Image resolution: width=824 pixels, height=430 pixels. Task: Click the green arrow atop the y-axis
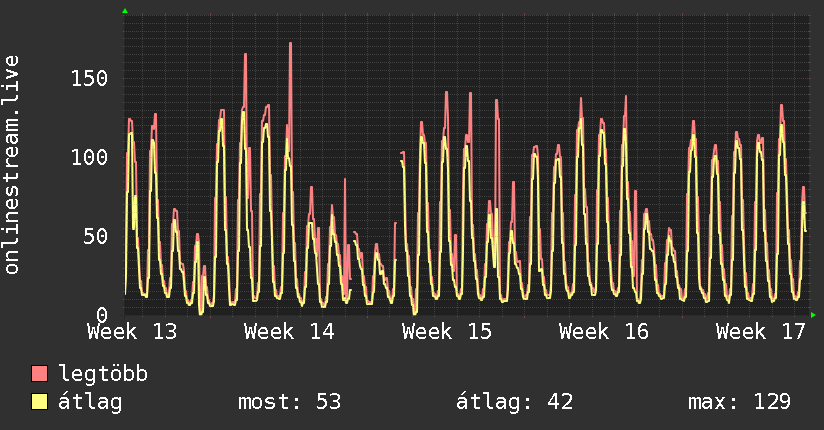[125, 11]
